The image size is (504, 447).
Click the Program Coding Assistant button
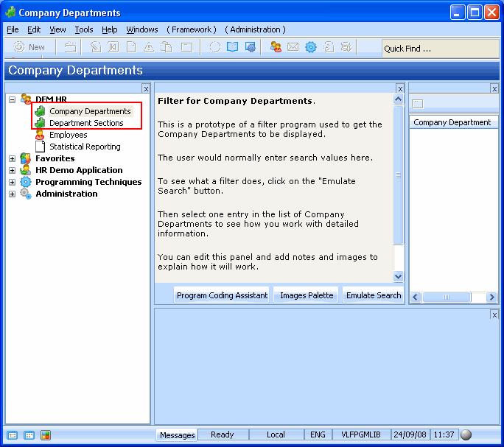point(222,295)
